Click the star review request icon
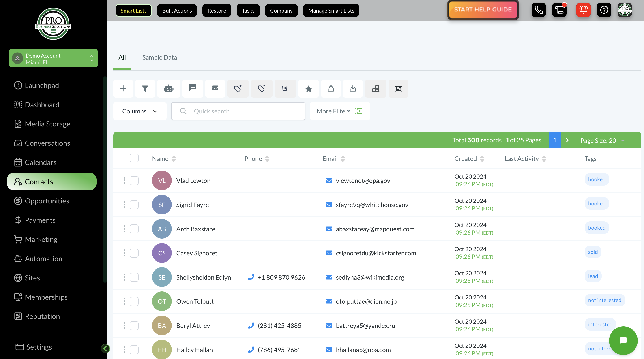This screenshot has height=359, width=644. (x=309, y=88)
